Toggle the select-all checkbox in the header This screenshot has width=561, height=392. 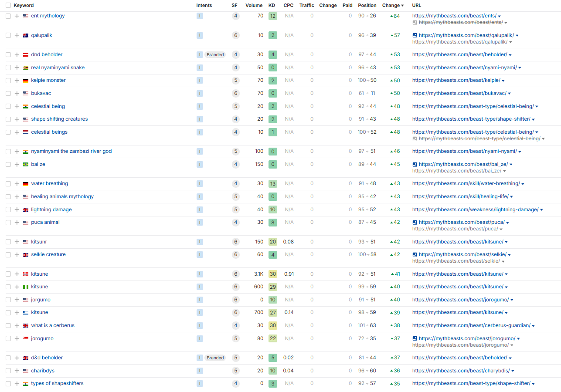coord(8,6)
